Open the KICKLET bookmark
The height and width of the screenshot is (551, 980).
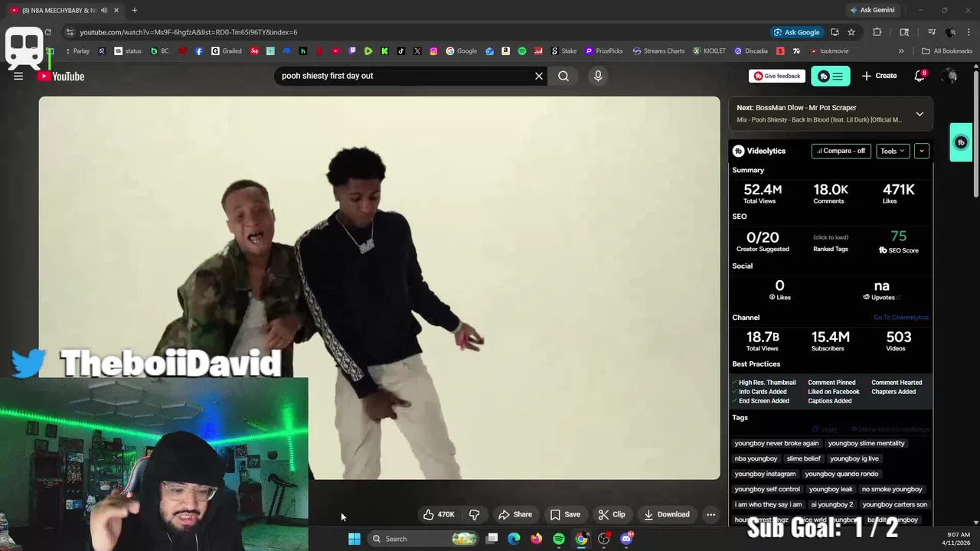709,51
